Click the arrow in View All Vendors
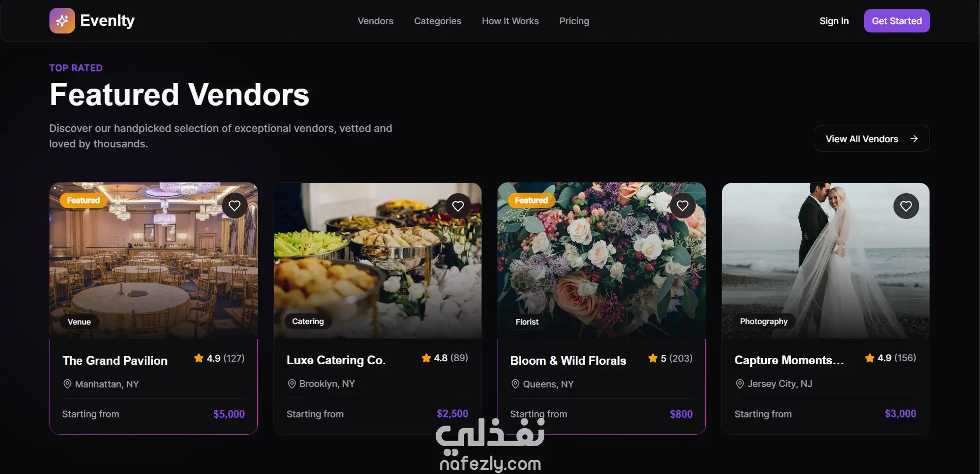 coord(914,139)
